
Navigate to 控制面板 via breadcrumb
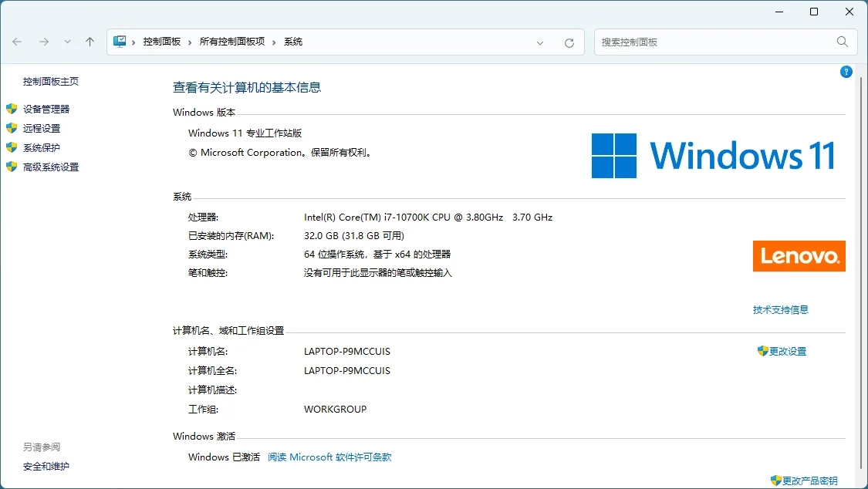tap(161, 42)
